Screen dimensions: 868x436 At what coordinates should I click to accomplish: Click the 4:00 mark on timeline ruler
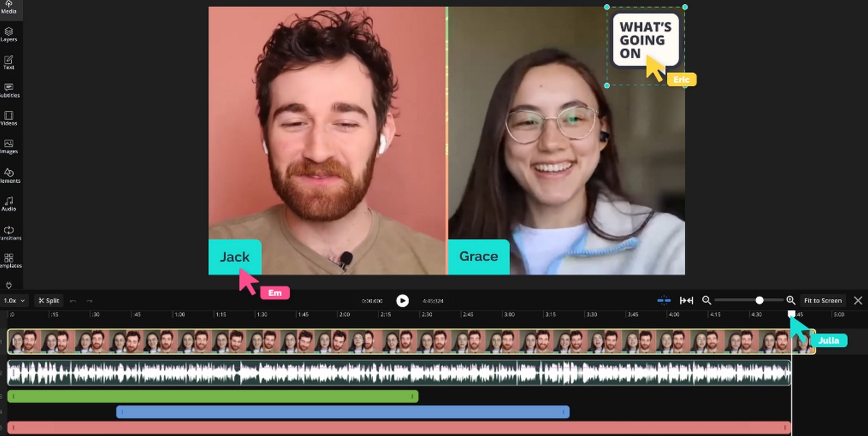pyautogui.click(x=674, y=315)
